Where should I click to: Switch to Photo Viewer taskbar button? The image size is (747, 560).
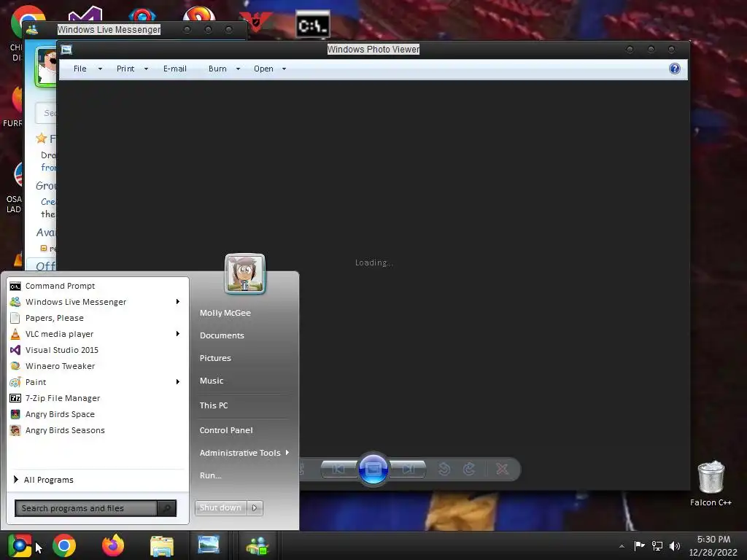click(x=209, y=545)
